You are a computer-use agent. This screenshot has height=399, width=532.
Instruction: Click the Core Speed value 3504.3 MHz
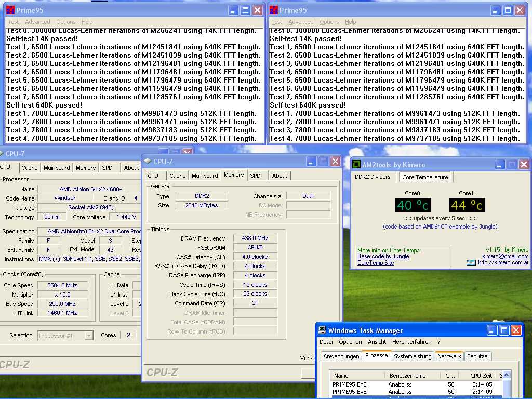coord(62,285)
